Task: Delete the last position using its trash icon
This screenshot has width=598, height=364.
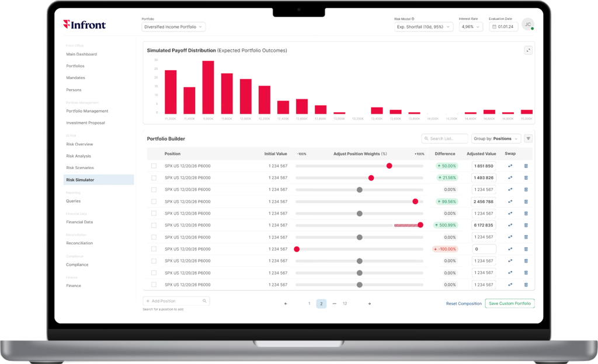Action: point(525,285)
